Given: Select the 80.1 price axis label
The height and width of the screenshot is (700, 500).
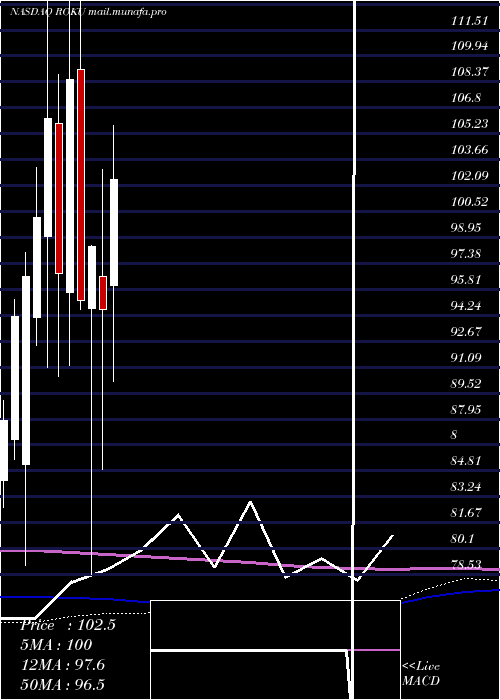Looking at the screenshot, I should (x=462, y=539).
